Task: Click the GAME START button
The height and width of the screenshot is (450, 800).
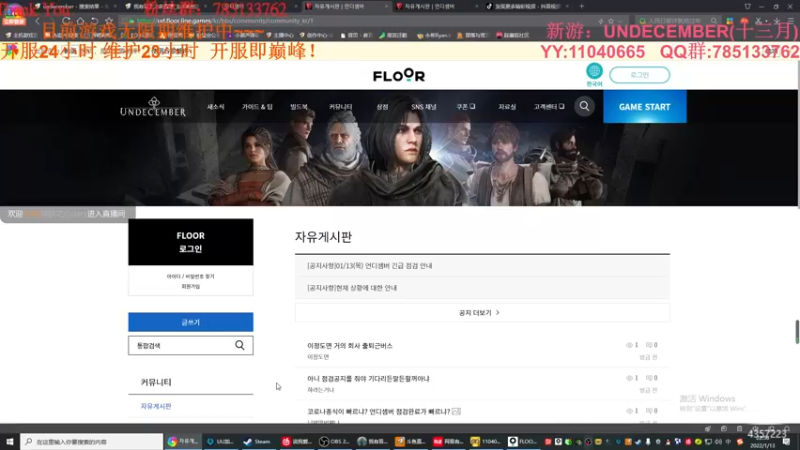Action: (644, 107)
